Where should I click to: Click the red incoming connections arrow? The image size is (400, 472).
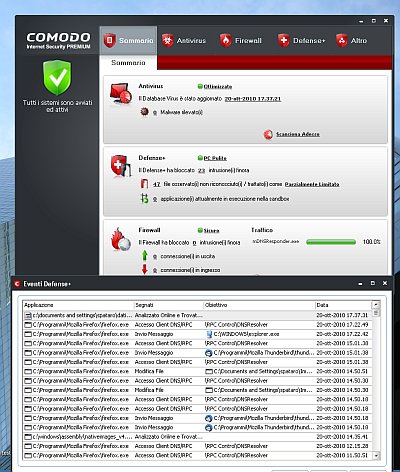pos(145,269)
